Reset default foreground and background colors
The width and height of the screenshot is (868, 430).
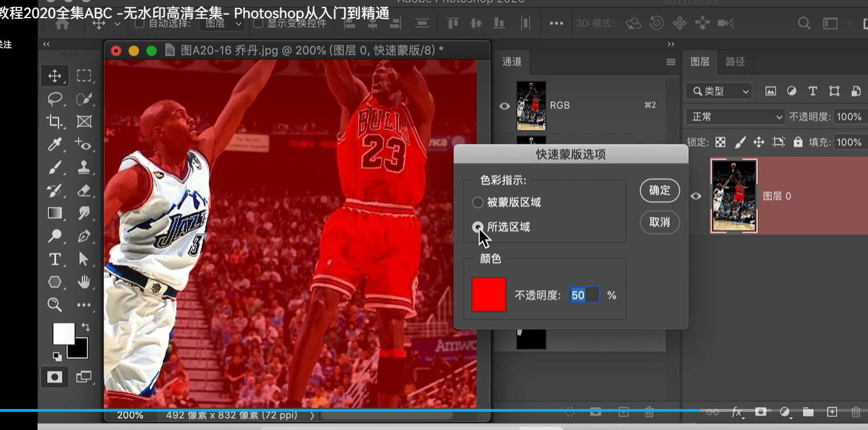pyautogui.click(x=57, y=356)
